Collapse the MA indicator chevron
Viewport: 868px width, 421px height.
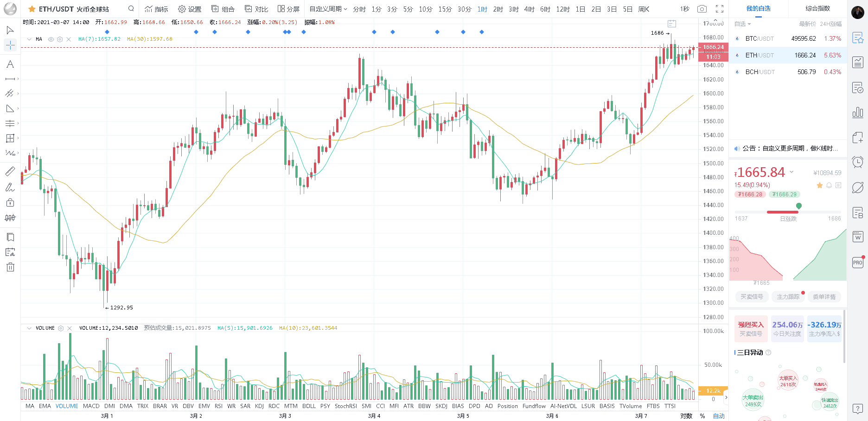pos(29,39)
